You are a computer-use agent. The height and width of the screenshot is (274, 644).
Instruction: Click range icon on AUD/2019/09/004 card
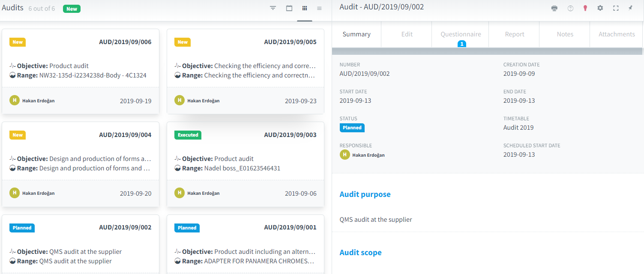[x=13, y=168]
